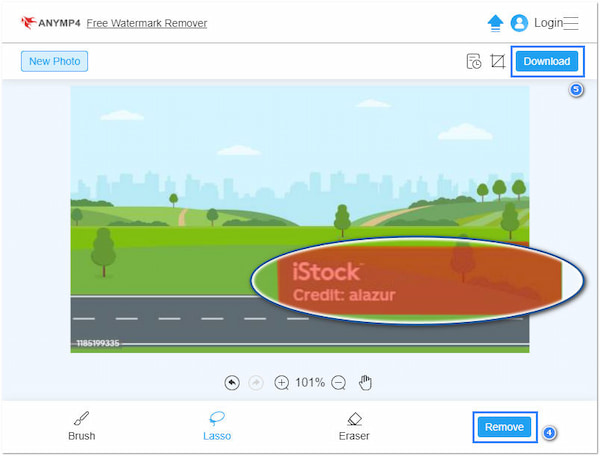
Task: Select the Brush tool
Action: [82, 426]
